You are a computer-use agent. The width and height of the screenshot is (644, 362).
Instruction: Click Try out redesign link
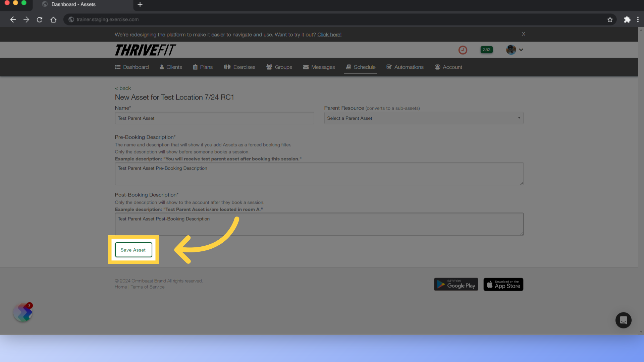pos(329,35)
